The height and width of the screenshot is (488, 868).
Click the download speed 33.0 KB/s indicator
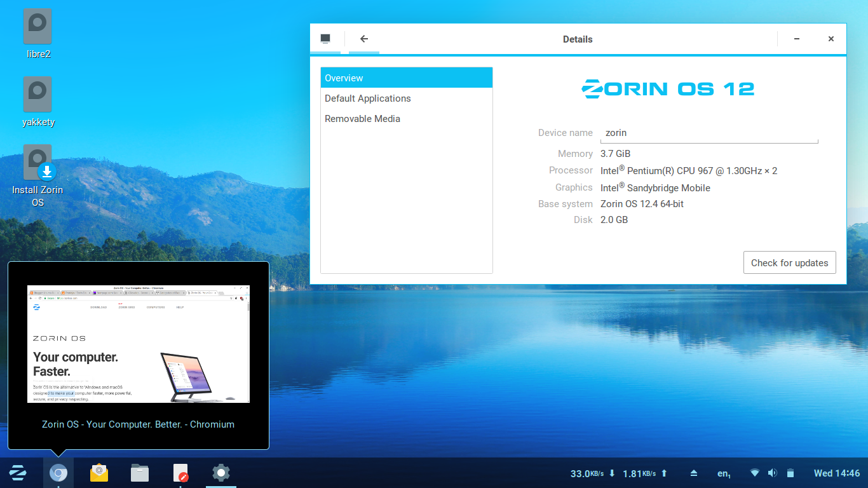[x=593, y=473]
